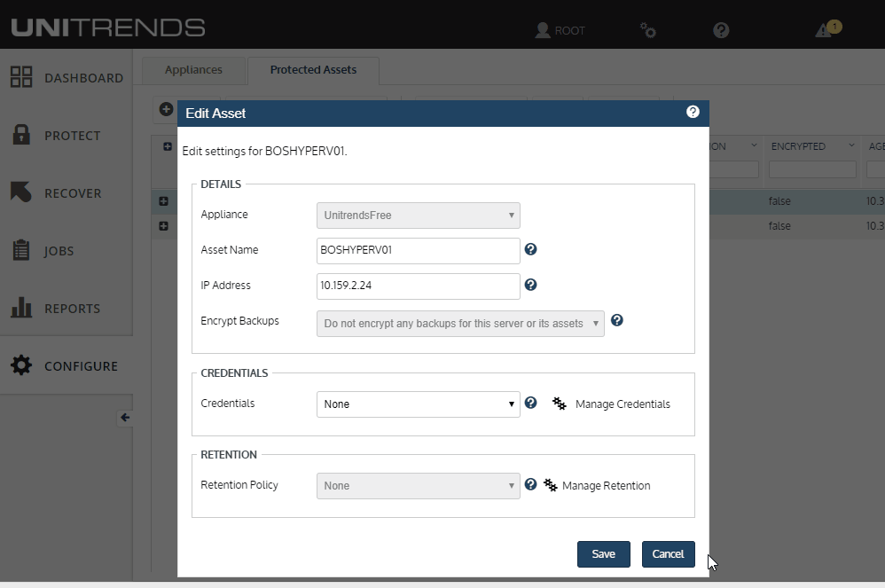
Task: Save the asset settings
Action: (x=603, y=554)
